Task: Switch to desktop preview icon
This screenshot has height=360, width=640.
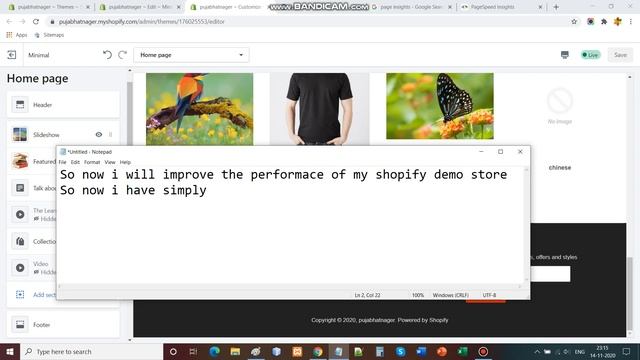Action: [564, 55]
